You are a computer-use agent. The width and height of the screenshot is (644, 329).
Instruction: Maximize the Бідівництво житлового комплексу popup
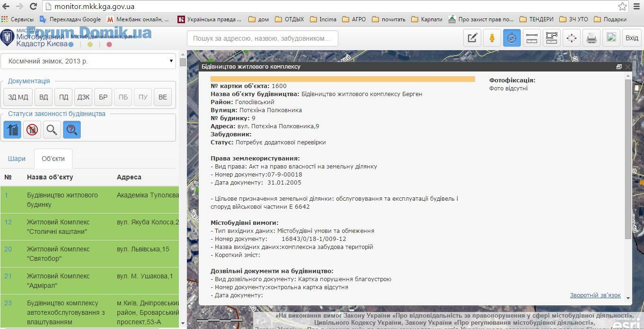[x=619, y=67]
